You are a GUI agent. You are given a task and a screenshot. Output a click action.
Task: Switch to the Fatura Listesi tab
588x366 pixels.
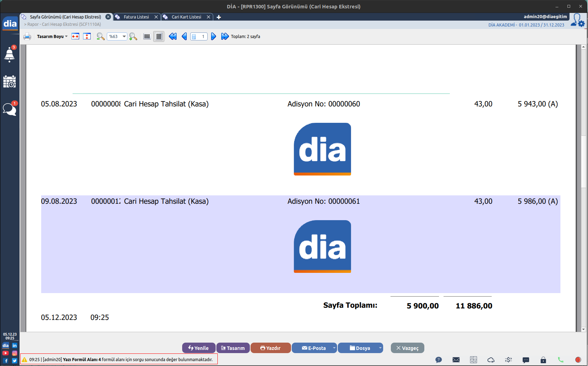pyautogui.click(x=136, y=17)
